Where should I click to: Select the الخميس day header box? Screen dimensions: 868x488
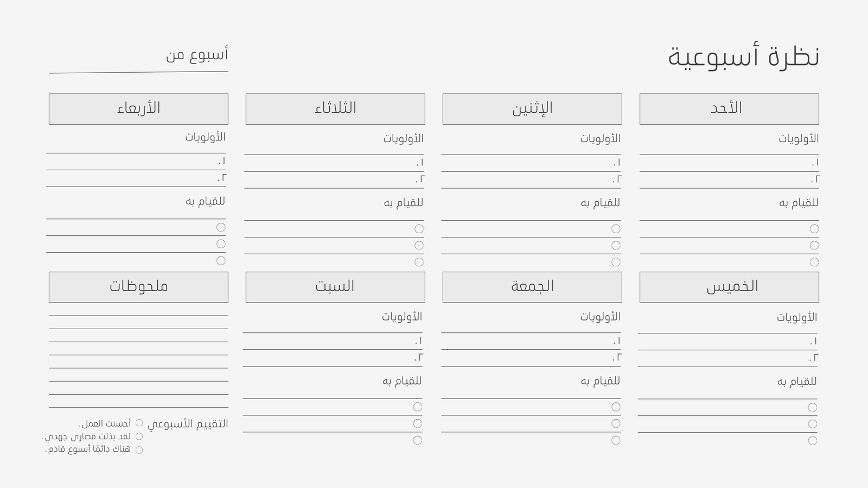point(729,287)
